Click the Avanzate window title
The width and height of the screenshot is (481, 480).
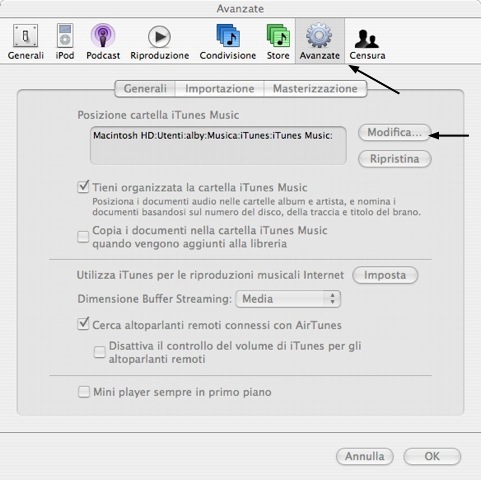(x=240, y=8)
